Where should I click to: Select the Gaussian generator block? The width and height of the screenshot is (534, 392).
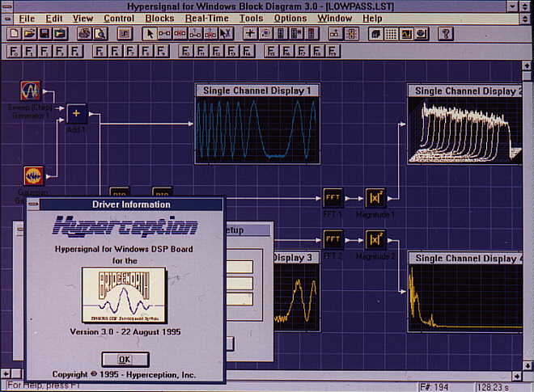33,176
